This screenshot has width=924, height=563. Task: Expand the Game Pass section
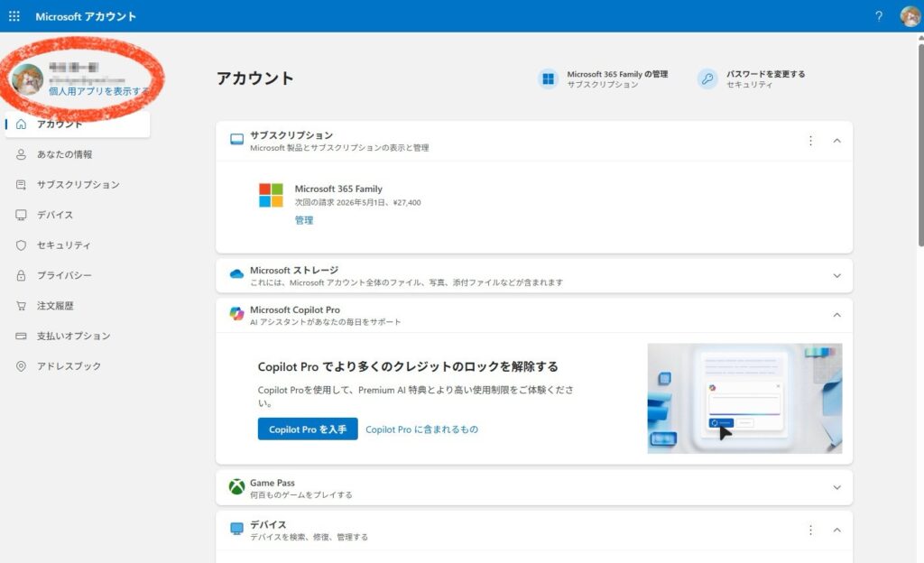pyautogui.click(x=836, y=487)
